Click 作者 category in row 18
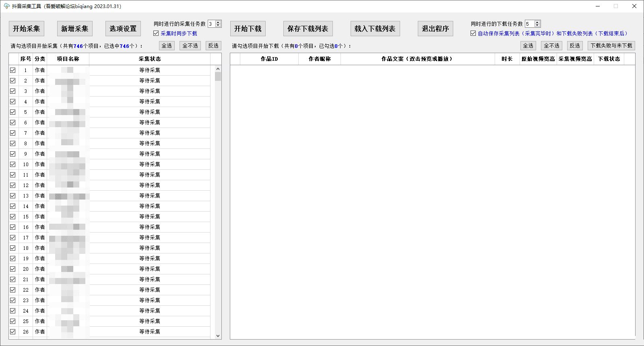The width and height of the screenshot is (644, 346). click(40, 248)
